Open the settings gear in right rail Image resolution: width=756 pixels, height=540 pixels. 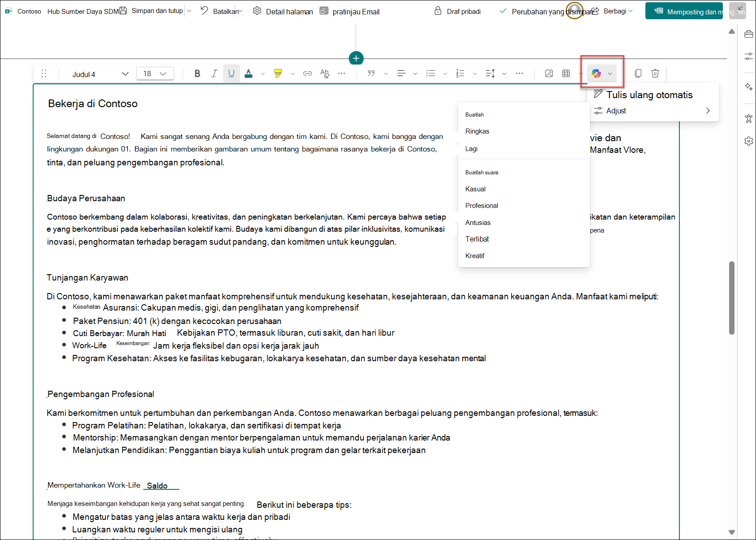[x=749, y=141]
